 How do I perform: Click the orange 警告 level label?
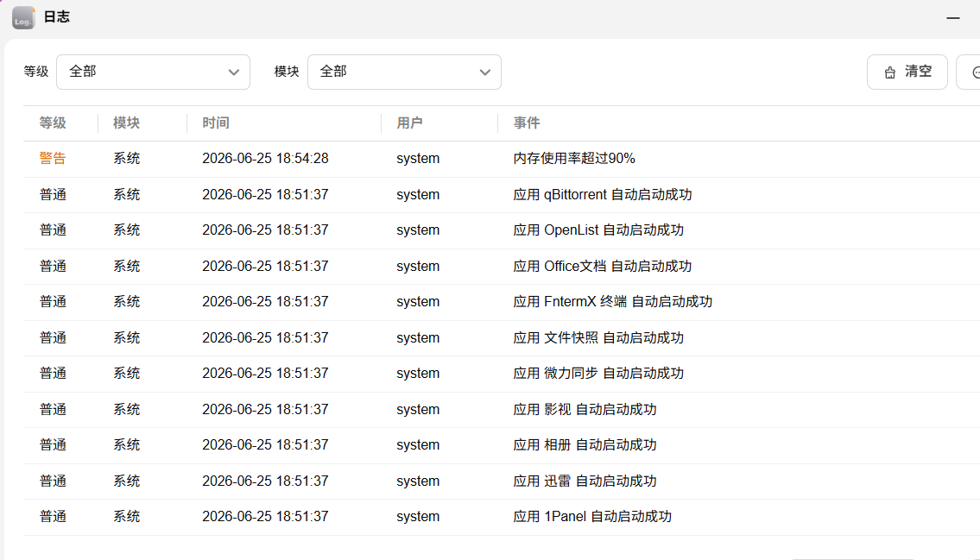pyautogui.click(x=53, y=159)
